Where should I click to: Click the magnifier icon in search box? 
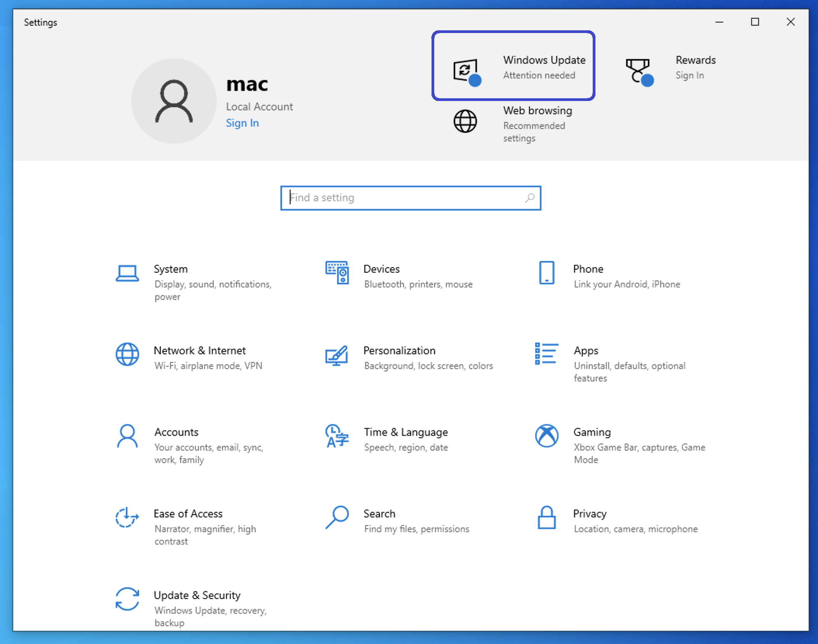pyautogui.click(x=530, y=198)
